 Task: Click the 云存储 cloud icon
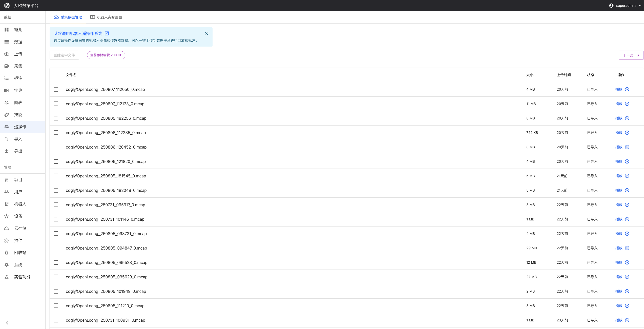click(x=7, y=228)
